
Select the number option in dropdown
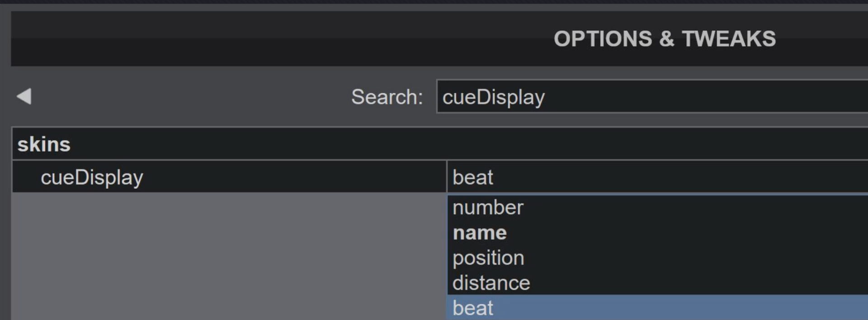click(657, 207)
